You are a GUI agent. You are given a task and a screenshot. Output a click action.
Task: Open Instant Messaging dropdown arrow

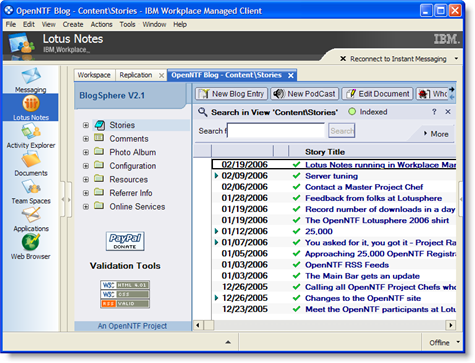(456, 59)
